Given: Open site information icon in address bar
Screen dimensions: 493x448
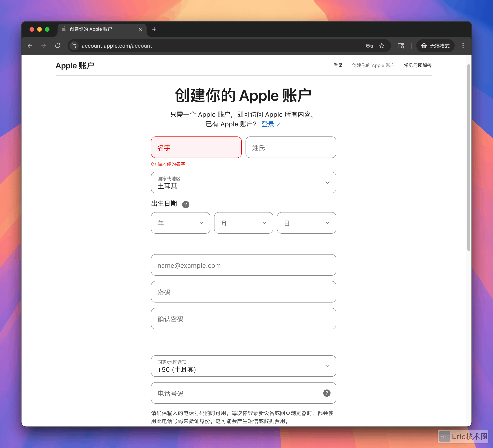Looking at the screenshot, I should click(x=74, y=46).
